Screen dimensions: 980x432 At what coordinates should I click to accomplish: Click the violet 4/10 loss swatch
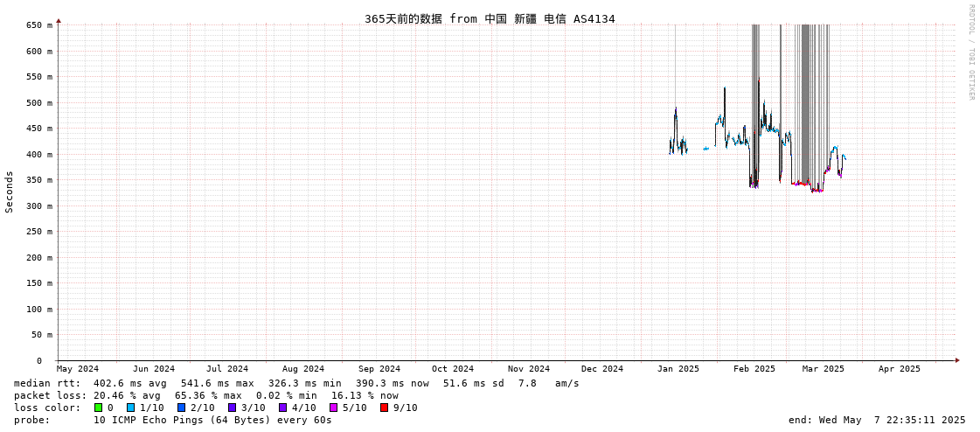pos(282,408)
